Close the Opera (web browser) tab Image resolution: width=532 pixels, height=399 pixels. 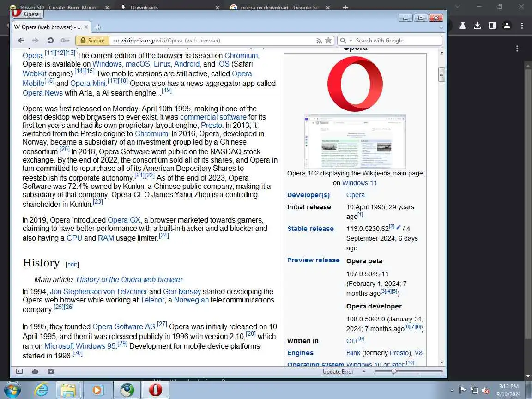[x=86, y=27]
